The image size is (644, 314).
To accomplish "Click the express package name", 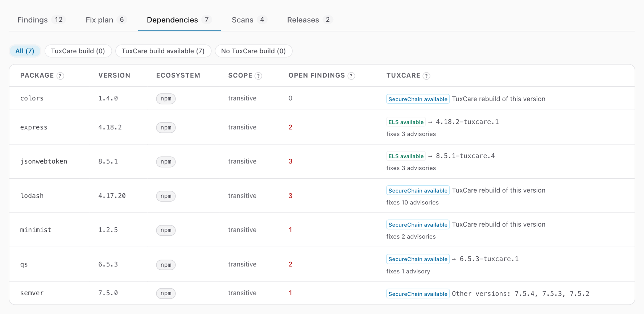I will pos(34,127).
